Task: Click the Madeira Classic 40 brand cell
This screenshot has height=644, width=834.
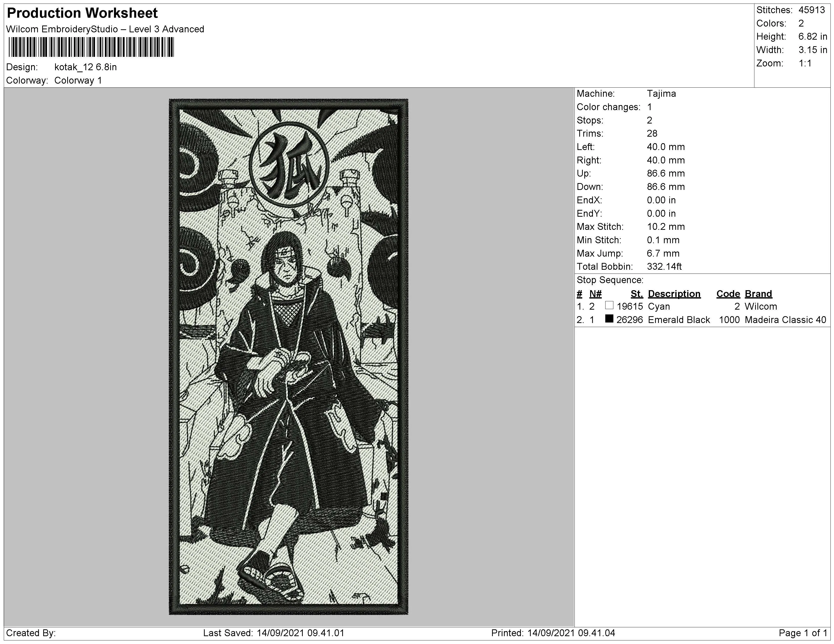Action: pos(785,320)
